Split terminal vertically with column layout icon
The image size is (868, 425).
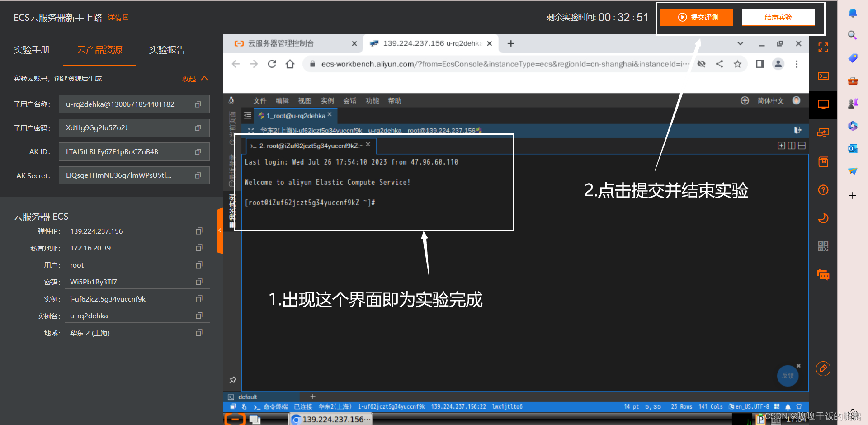pyautogui.click(x=792, y=146)
